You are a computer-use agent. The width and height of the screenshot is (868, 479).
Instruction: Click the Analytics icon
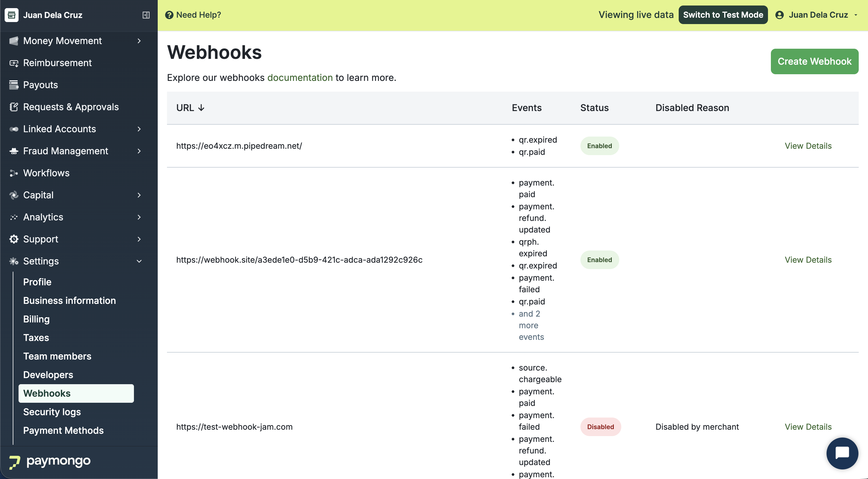14,217
